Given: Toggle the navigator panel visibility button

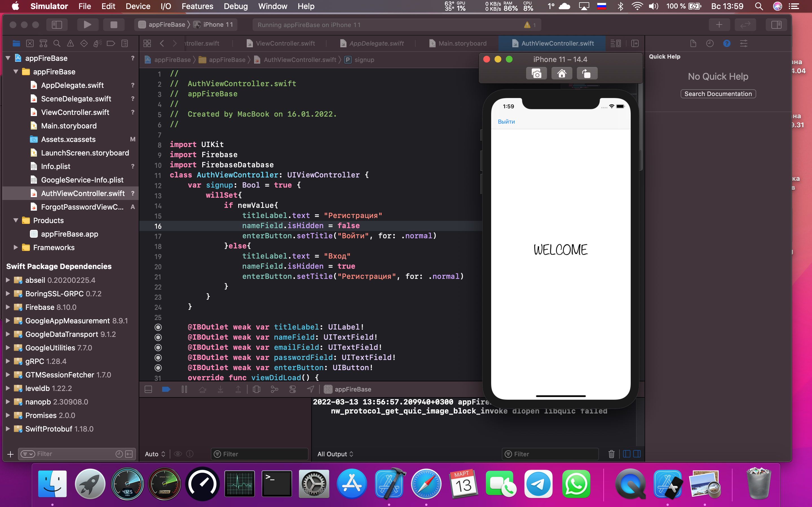Looking at the screenshot, I should tap(57, 25).
